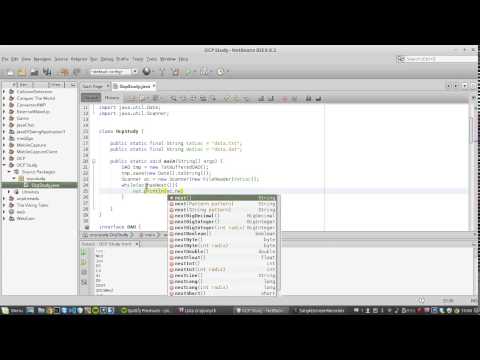Click the Shift Line Right editor icon
The width and height of the screenshot is (480, 360).
coord(271,99)
